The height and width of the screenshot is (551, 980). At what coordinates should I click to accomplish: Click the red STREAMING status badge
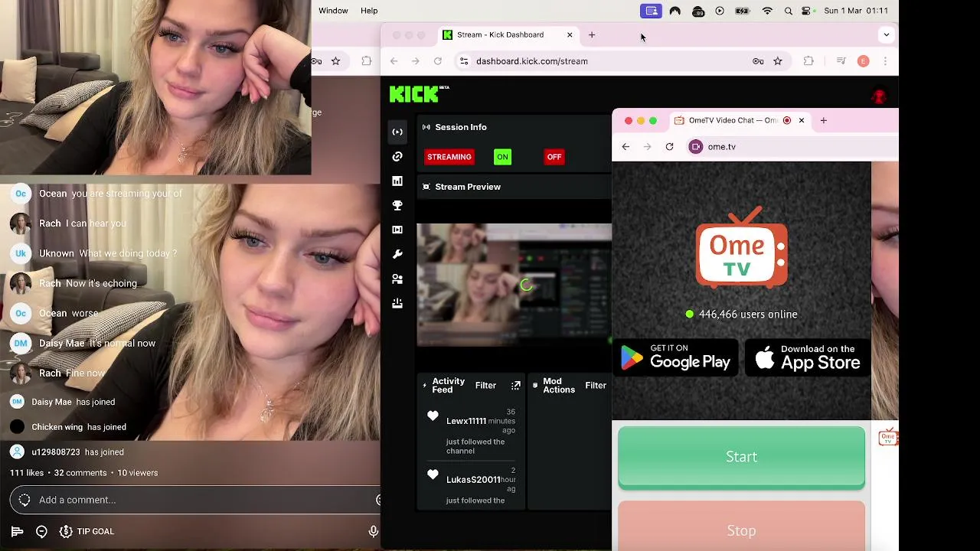(x=449, y=157)
